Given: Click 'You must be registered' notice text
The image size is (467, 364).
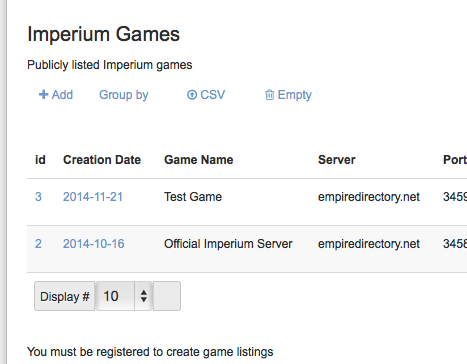Looking at the screenshot, I should tap(150, 352).
